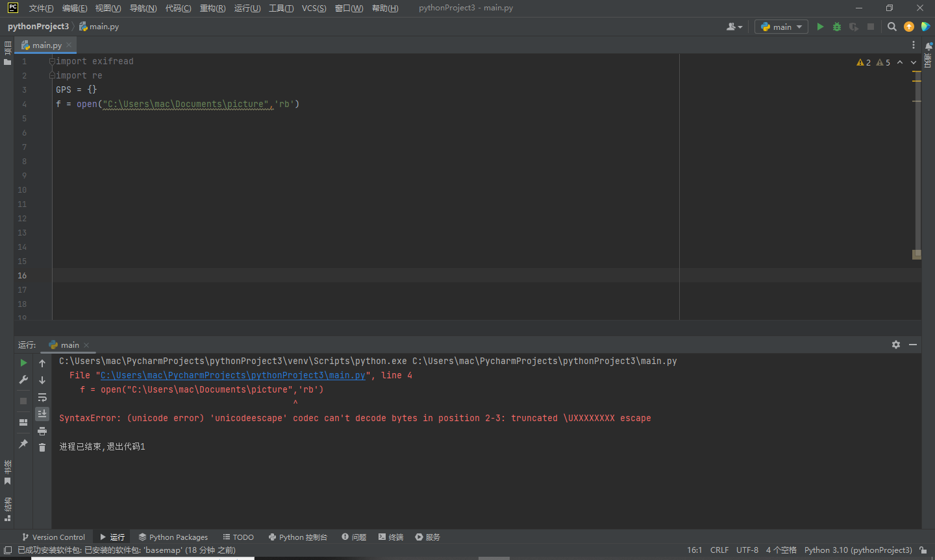The width and height of the screenshot is (935, 560).
Task: Open the 工具(T) menu
Action: click(x=281, y=8)
